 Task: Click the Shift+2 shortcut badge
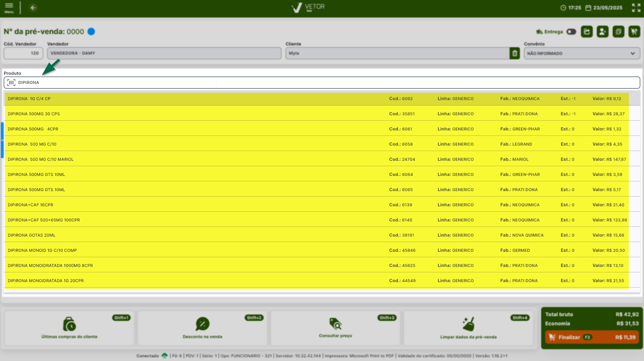[x=254, y=318]
